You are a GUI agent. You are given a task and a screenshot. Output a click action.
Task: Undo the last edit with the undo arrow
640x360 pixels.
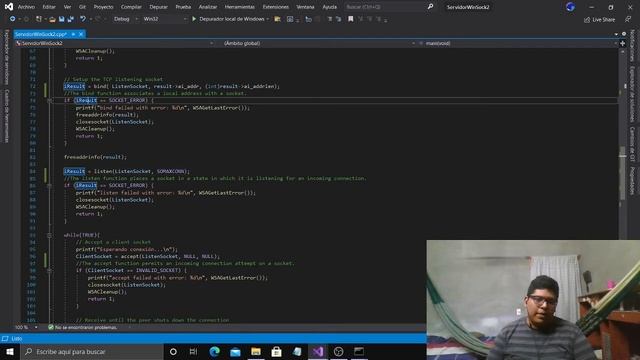pyautogui.click(x=83, y=19)
